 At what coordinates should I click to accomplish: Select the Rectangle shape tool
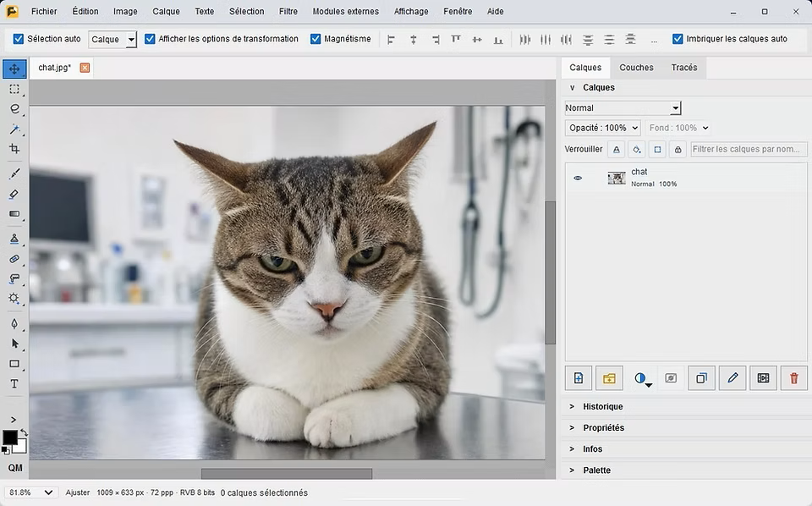tap(14, 364)
